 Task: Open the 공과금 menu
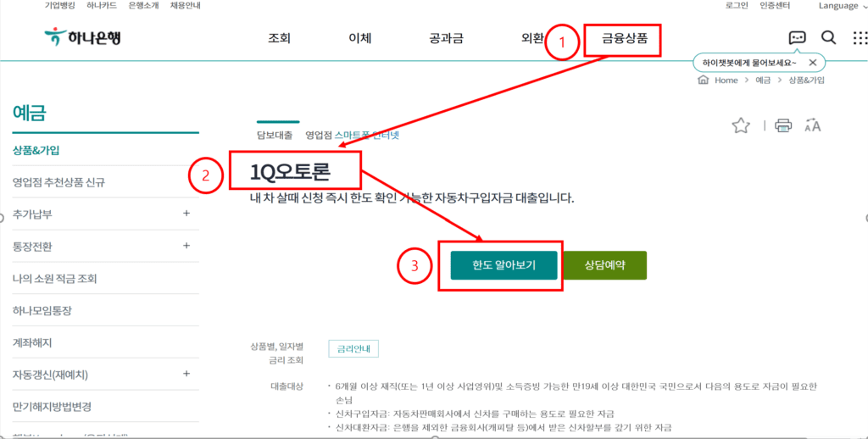[x=446, y=39]
